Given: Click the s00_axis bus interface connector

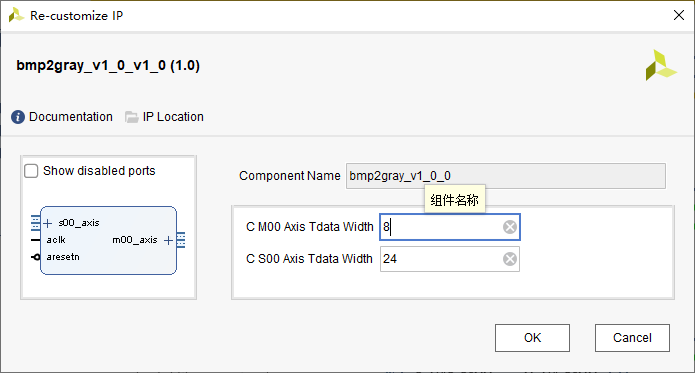Looking at the screenshot, I should pos(35,223).
